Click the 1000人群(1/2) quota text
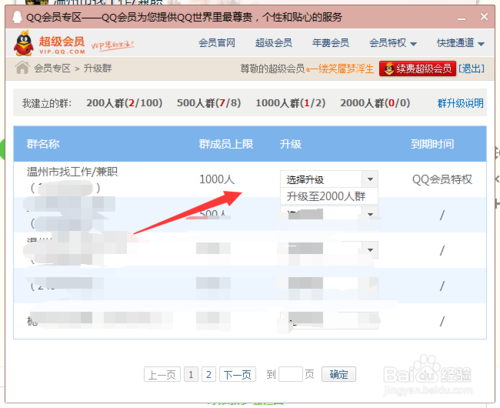The image size is (500, 408). point(290,103)
